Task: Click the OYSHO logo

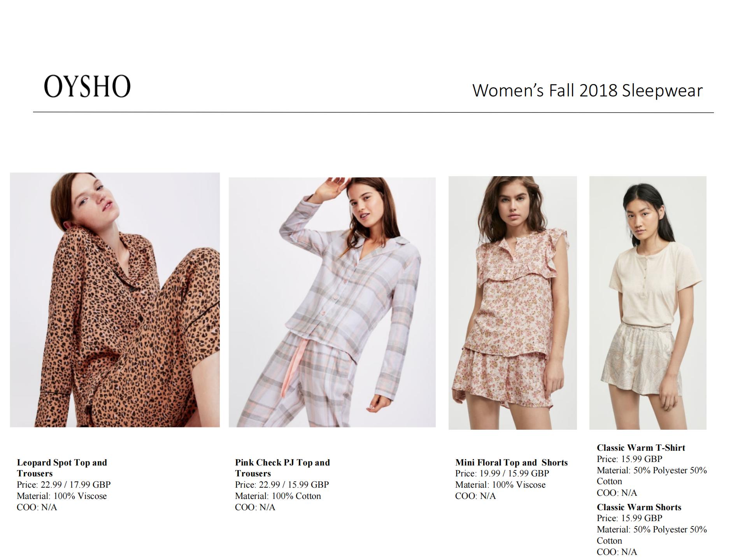Action: click(87, 86)
